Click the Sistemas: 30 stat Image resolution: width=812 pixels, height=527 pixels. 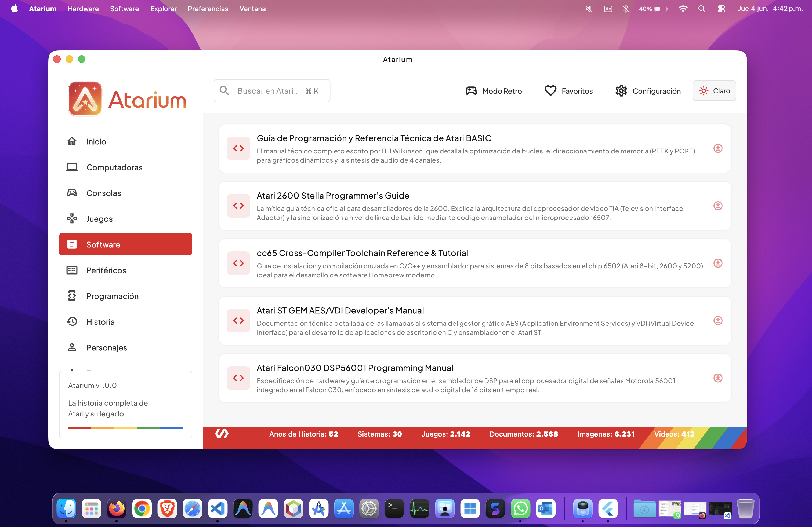tap(380, 434)
